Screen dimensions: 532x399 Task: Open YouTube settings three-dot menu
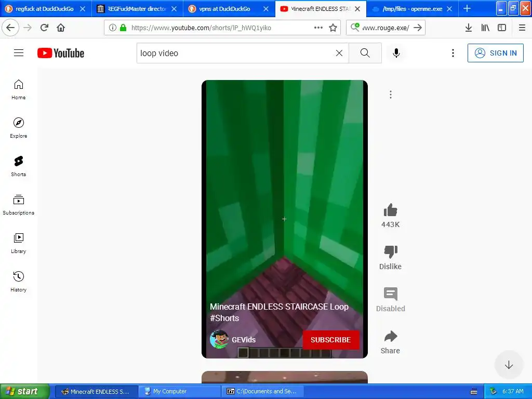coord(453,53)
